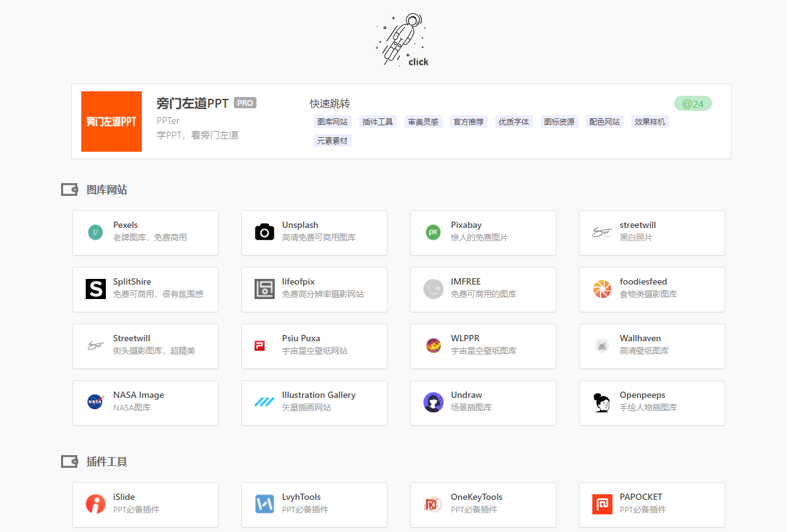Click the Unsplash camera icon
Image resolution: width=787 pixels, height=532 pixels.
[265, 232]
